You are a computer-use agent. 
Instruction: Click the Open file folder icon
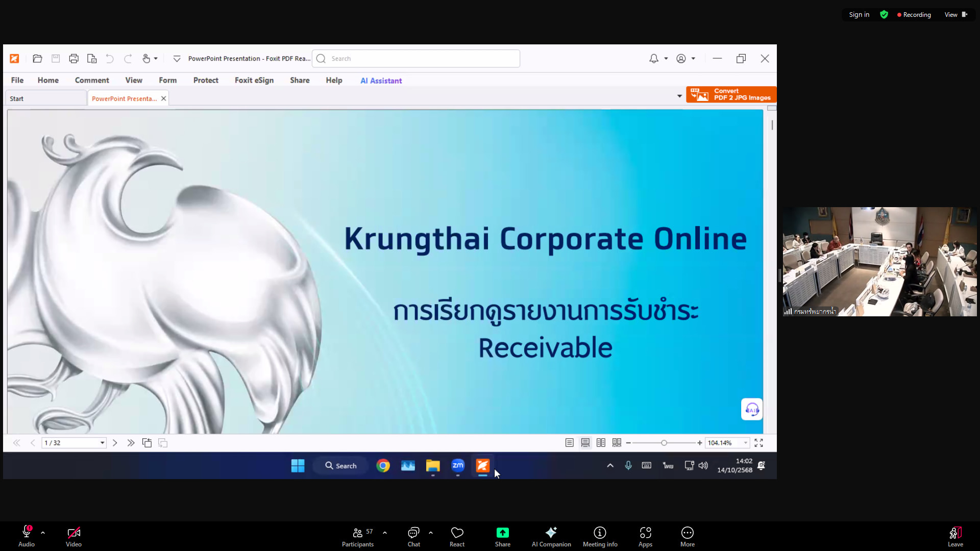coord(37,59)
